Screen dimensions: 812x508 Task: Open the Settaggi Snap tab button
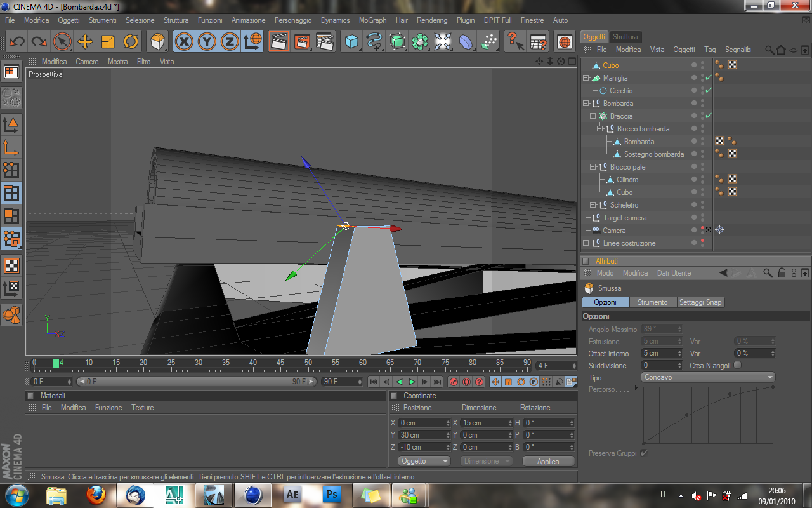tap(700, 302)
